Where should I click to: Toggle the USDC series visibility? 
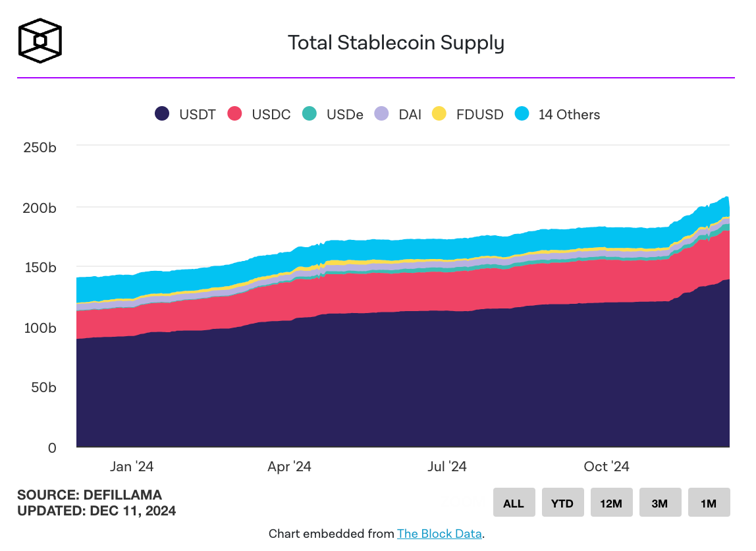(x=259, y=114)
